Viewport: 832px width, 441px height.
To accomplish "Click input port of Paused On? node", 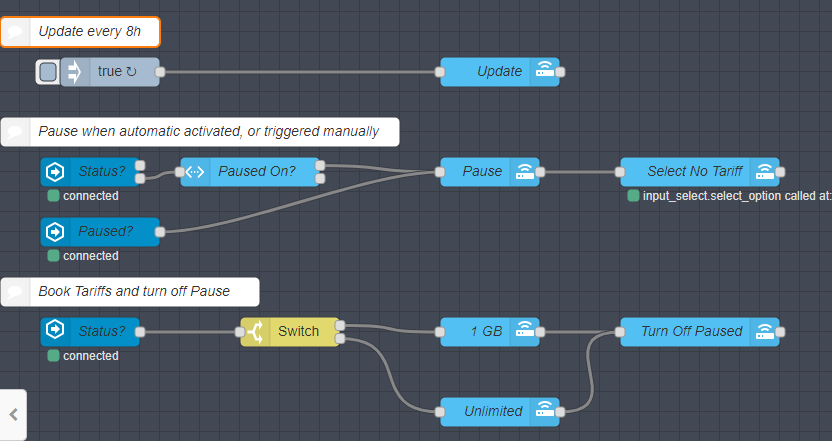I will coord(180,171).
